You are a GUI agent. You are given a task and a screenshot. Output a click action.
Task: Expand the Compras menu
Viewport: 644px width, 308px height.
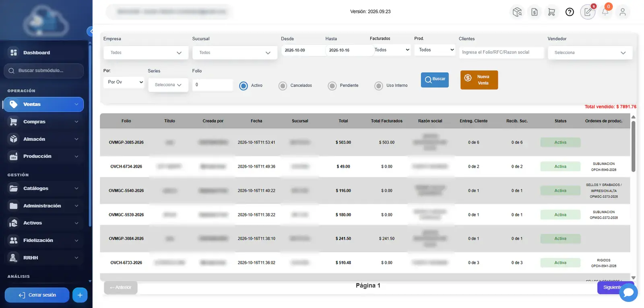pyautogui.click(x=43, y=122)
